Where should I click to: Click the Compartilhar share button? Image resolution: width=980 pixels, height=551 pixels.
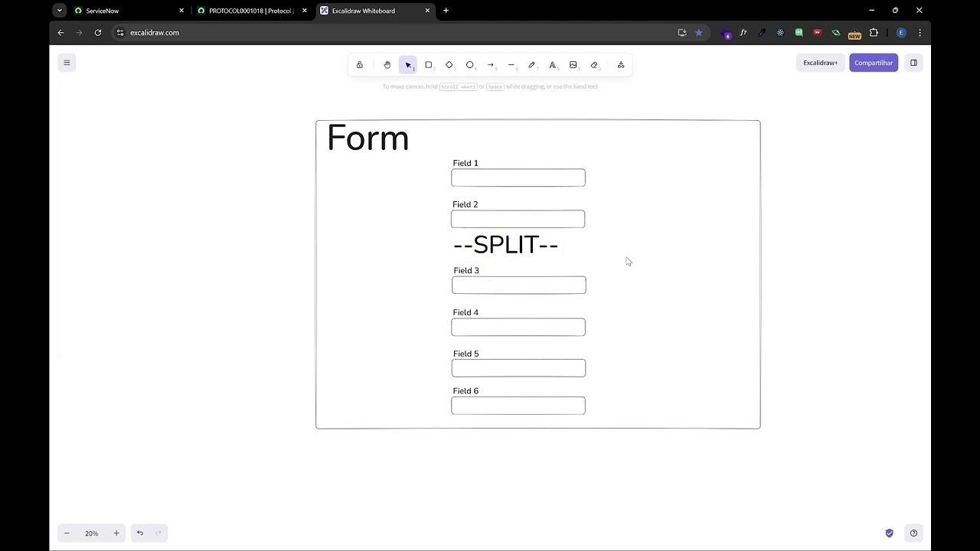point(874,63)
